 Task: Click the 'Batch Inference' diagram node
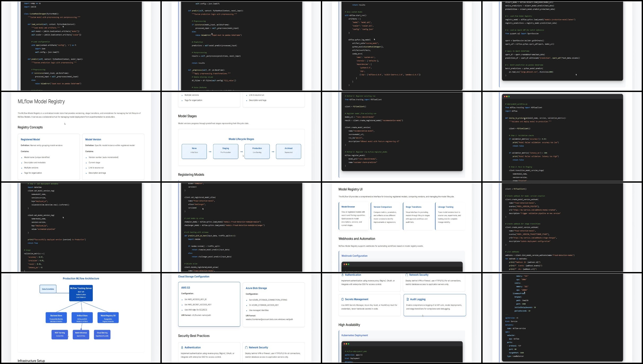(81, 334)
